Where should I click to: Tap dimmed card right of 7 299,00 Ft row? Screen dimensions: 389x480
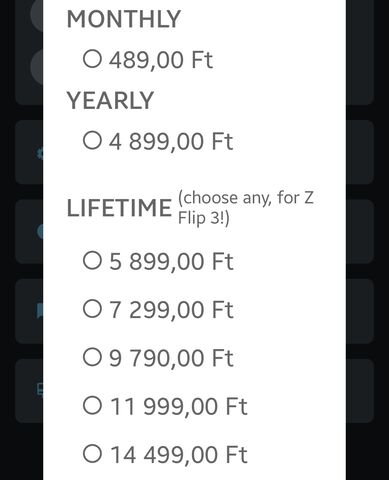(x=360, y=311)
